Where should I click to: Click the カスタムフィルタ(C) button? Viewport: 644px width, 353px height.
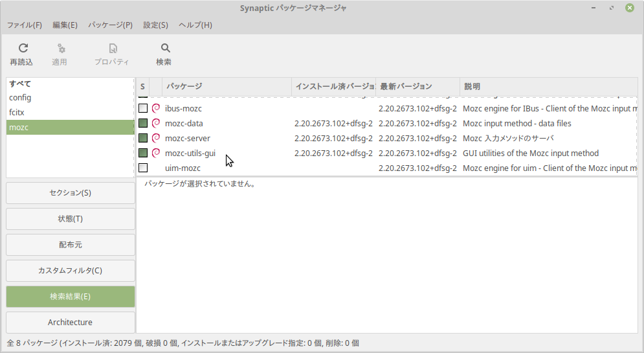[71, 270]
